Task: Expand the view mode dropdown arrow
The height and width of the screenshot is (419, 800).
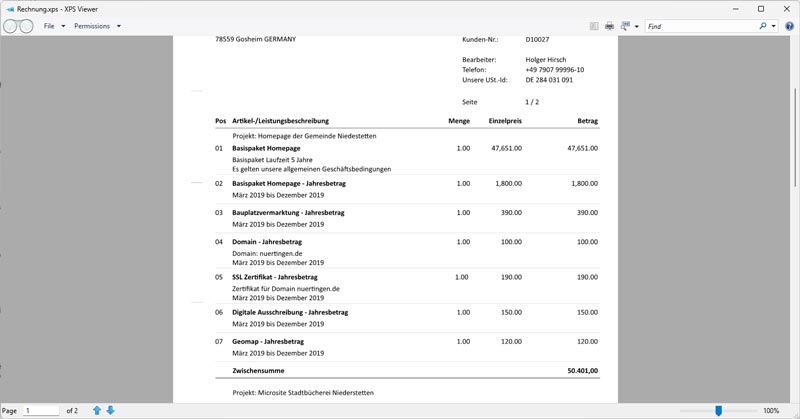Action: coord(637,26)
